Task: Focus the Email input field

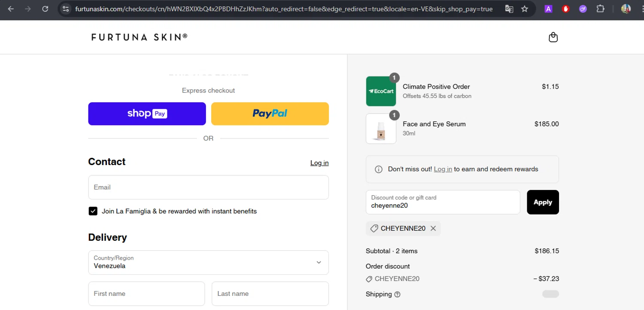Action: (208, 187)
